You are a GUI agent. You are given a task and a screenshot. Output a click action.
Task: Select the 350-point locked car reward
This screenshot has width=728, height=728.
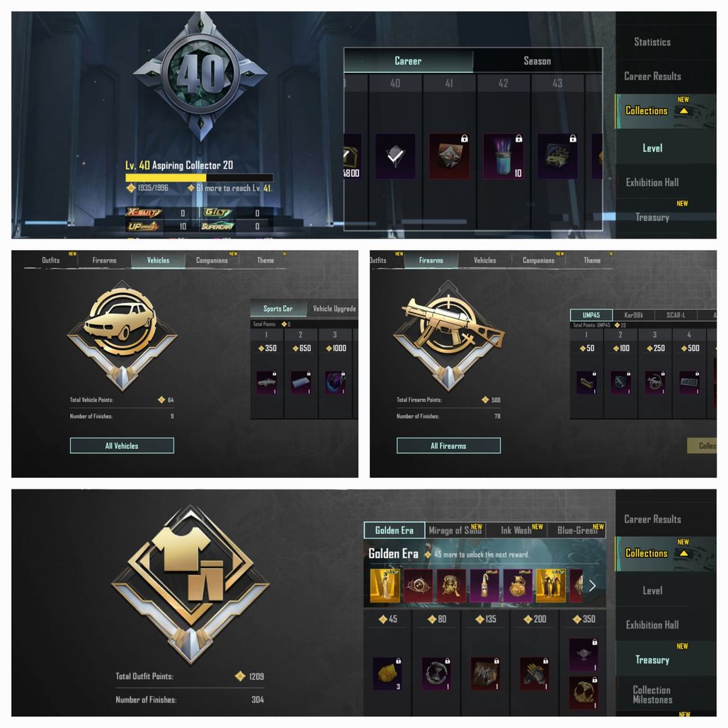[x=267, y=382]
